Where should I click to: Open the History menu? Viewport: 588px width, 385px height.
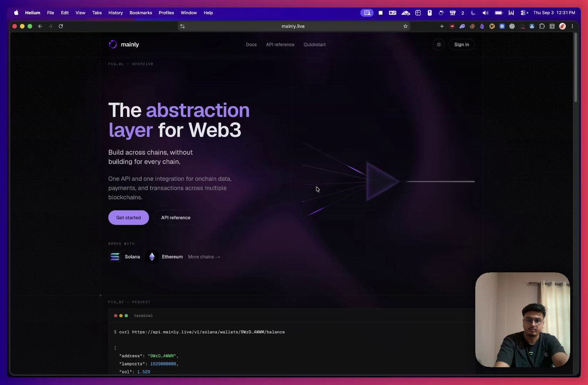point(116,13)
